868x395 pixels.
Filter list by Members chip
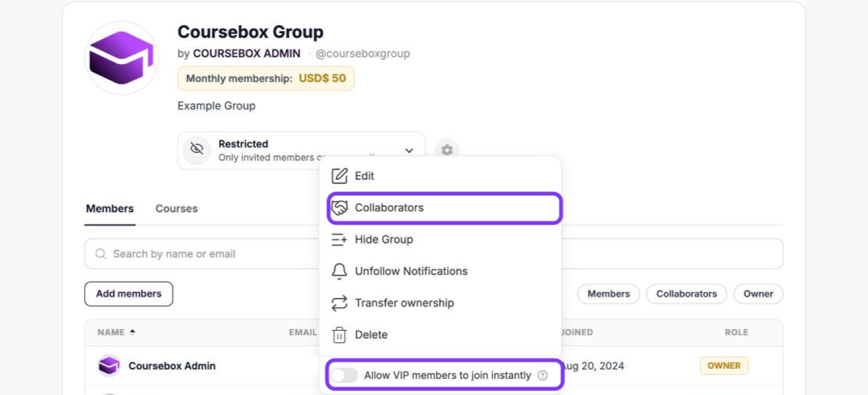[x=608, y=294]
